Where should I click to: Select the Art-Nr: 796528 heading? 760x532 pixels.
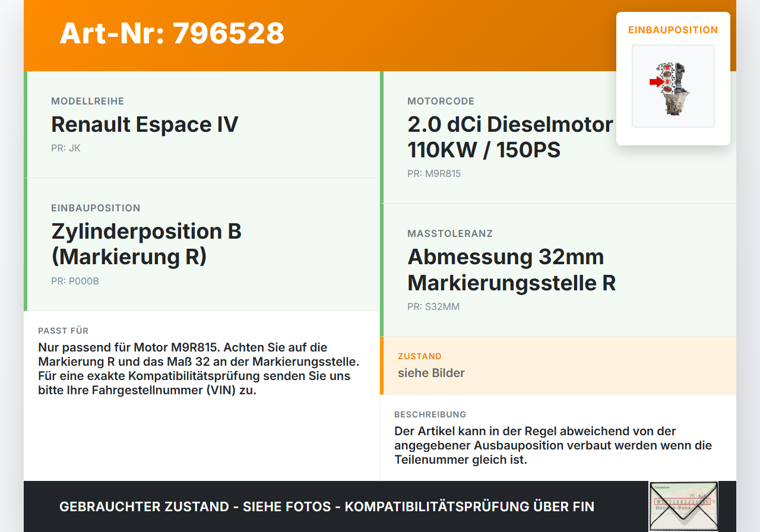click(x=172, y=33)
